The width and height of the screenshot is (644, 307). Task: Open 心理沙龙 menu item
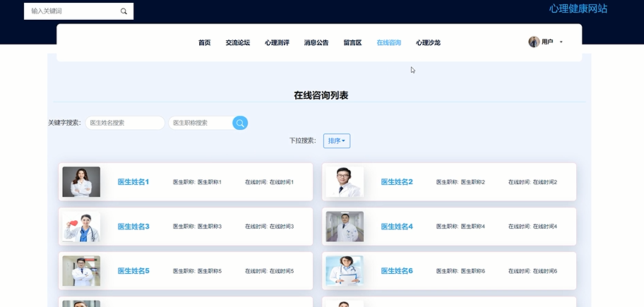pyautogui.click(x=428, y=42)
